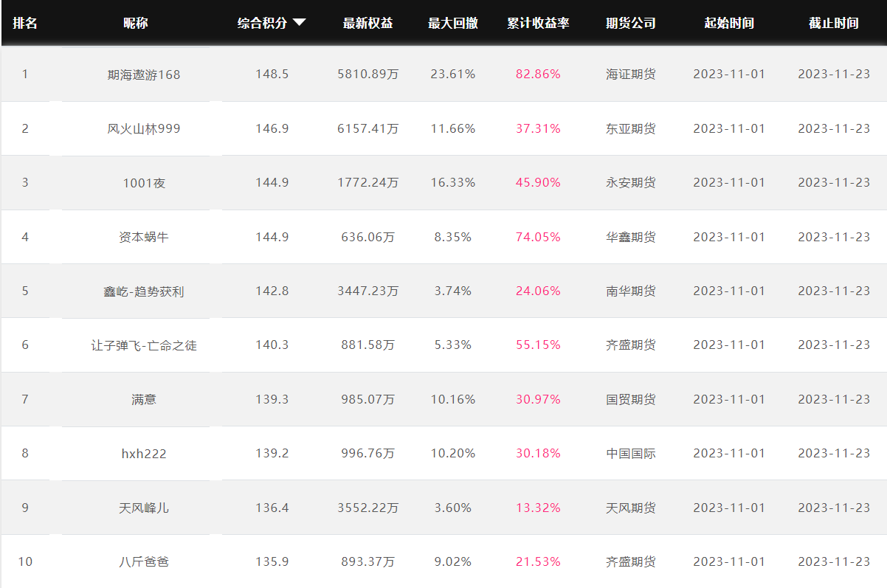Click the company cell 国贸期货
The image size is (887, 588).
[631, 399]
